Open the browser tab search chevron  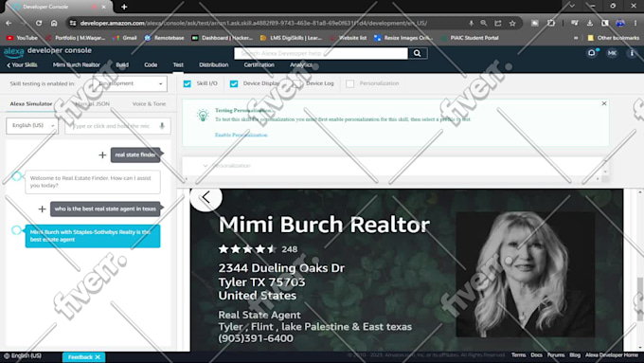click(x=572, y=7)
